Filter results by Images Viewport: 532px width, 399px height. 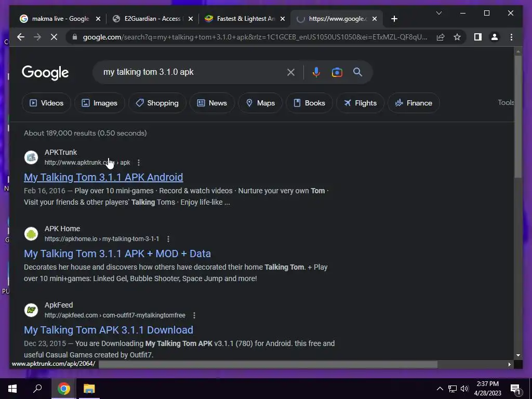[99, 103]
